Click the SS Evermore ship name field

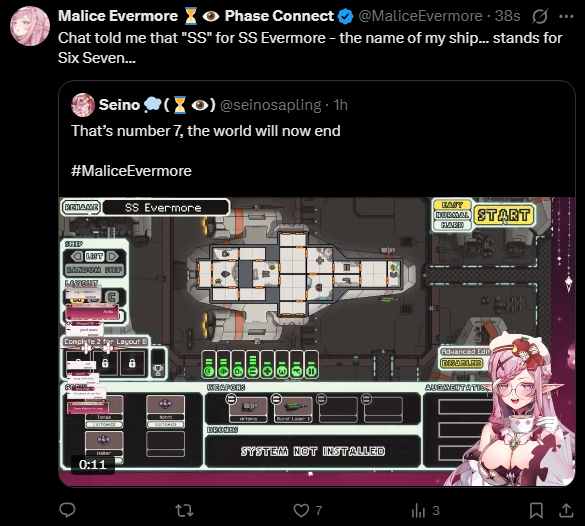[166, 207]
